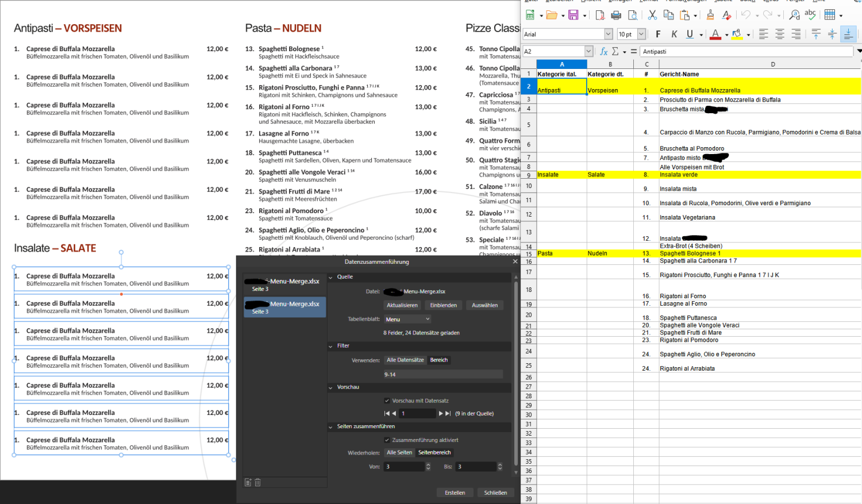The width and height of the screenshot is (862, 504).
Task: Collapse the 'Filter' section
Action: 331,346
